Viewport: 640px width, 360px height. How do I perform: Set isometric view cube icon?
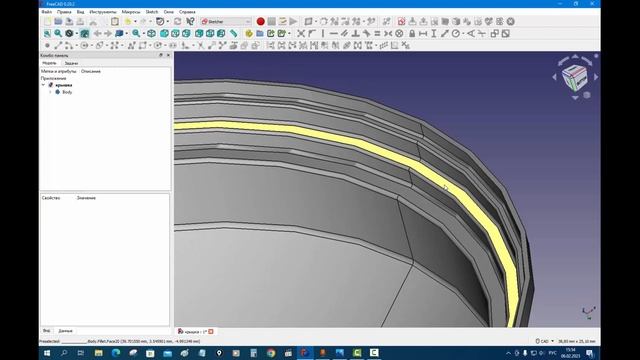click(x=151, y=33)
